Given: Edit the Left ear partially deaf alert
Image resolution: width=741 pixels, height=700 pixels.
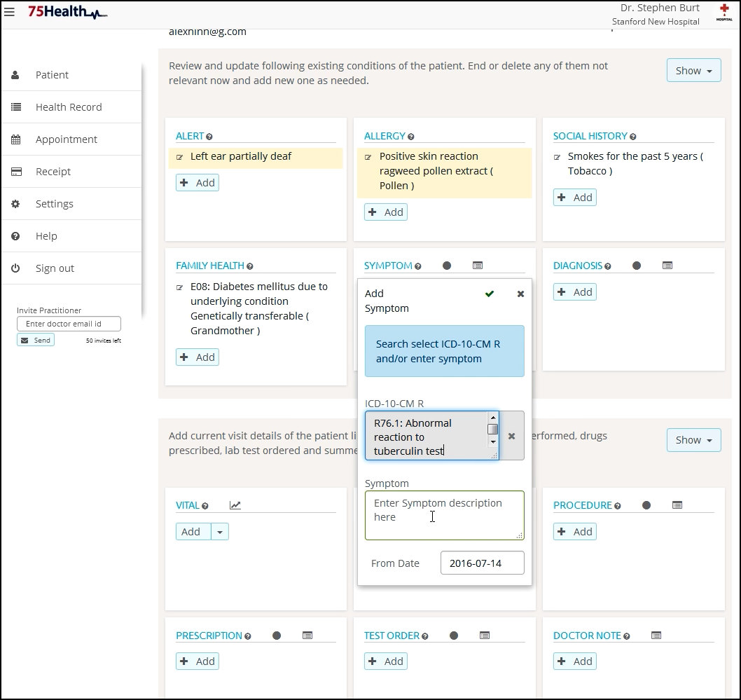Looking at the screenshot, I should (x=180, y=157).
